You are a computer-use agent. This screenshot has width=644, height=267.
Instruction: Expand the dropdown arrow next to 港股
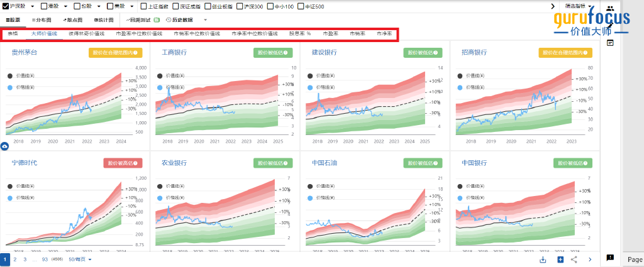point(65,6)
